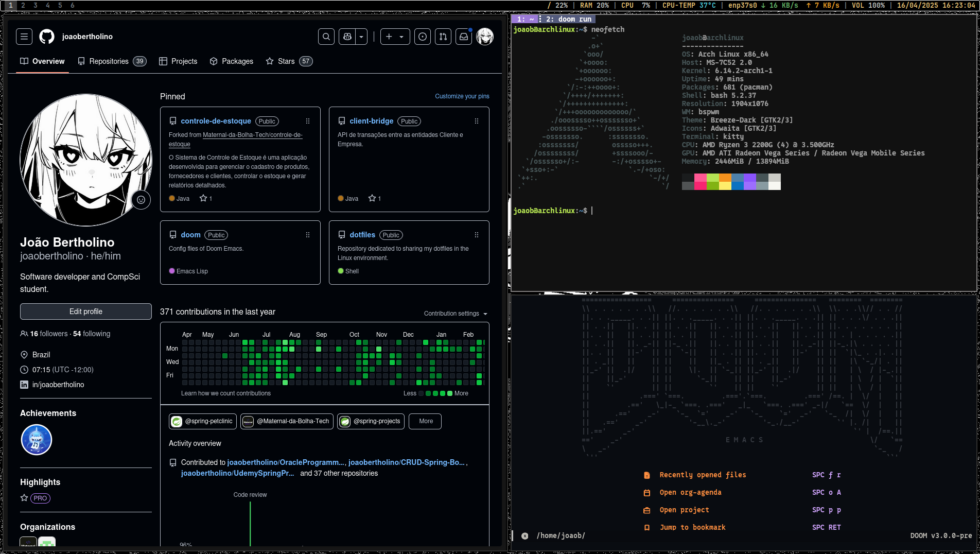Screen dimensions: 980x554
Task: Open the controle-de-estoque pinned repository
Action: 216,121
